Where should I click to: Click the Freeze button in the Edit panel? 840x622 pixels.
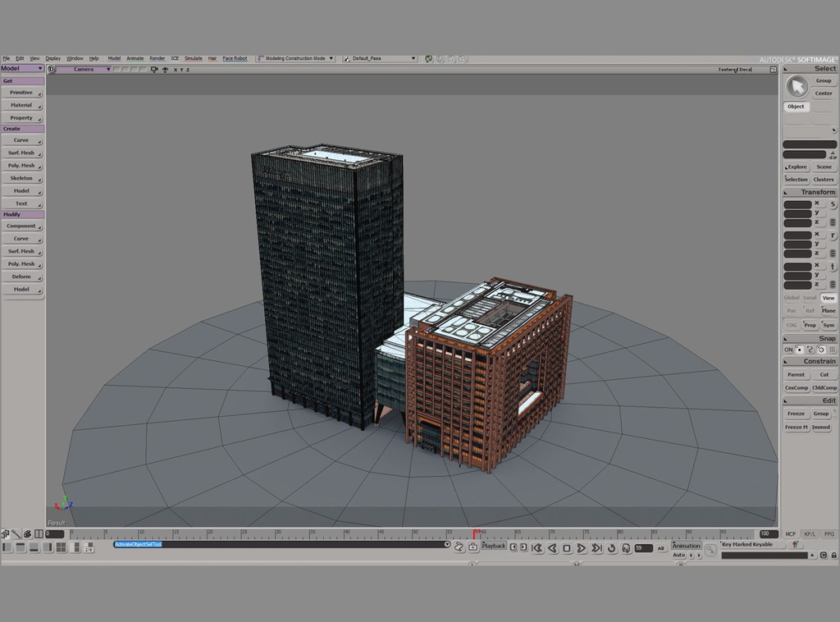[795, 414]
